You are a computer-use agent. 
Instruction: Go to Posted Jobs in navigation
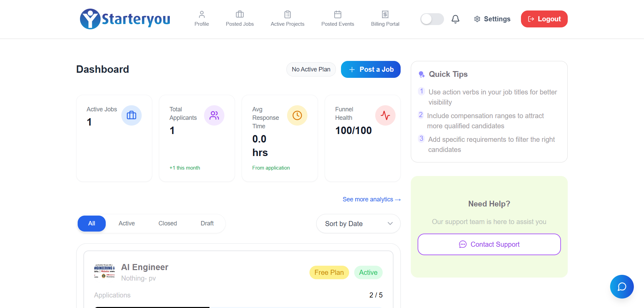(x=240, y=19)
